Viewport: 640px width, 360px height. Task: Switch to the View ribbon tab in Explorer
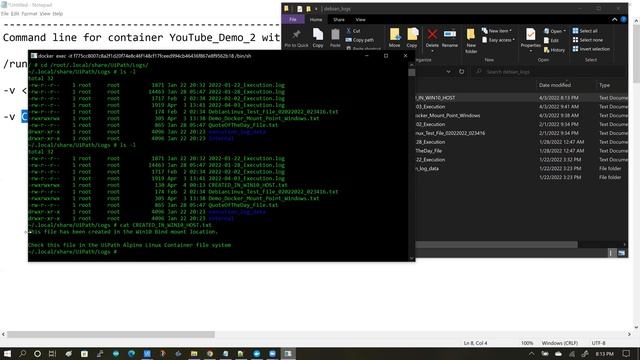pos(360,19)
